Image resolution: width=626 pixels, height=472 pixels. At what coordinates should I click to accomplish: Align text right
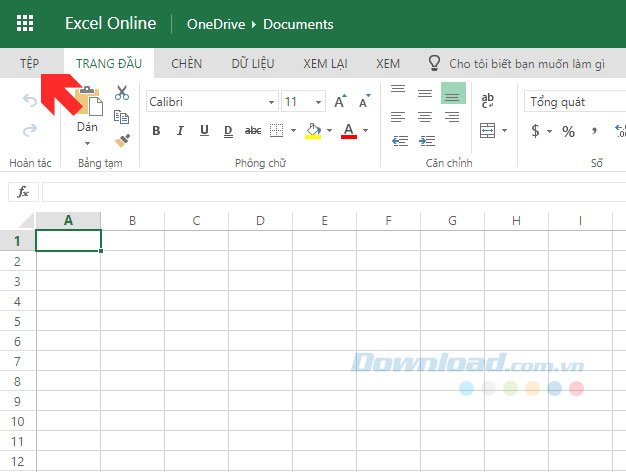point(452,117)
